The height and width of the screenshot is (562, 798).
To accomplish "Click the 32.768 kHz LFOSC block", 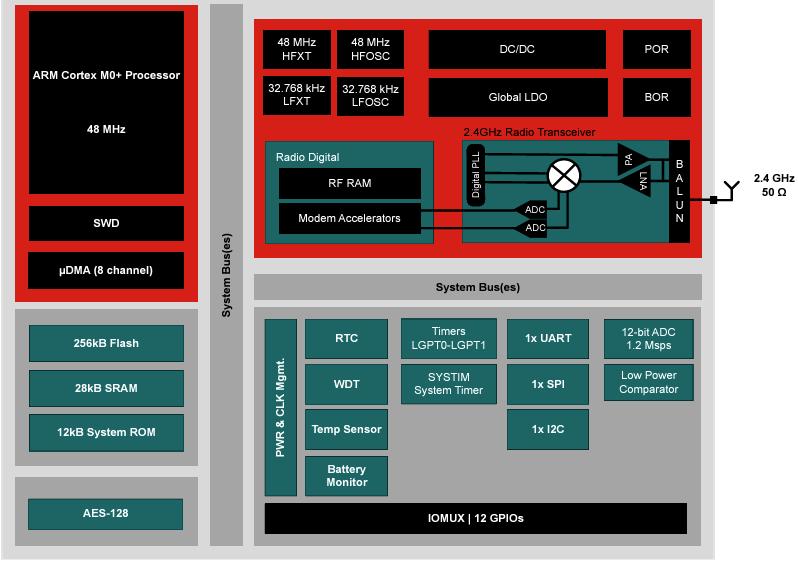I will click(370, 96).
